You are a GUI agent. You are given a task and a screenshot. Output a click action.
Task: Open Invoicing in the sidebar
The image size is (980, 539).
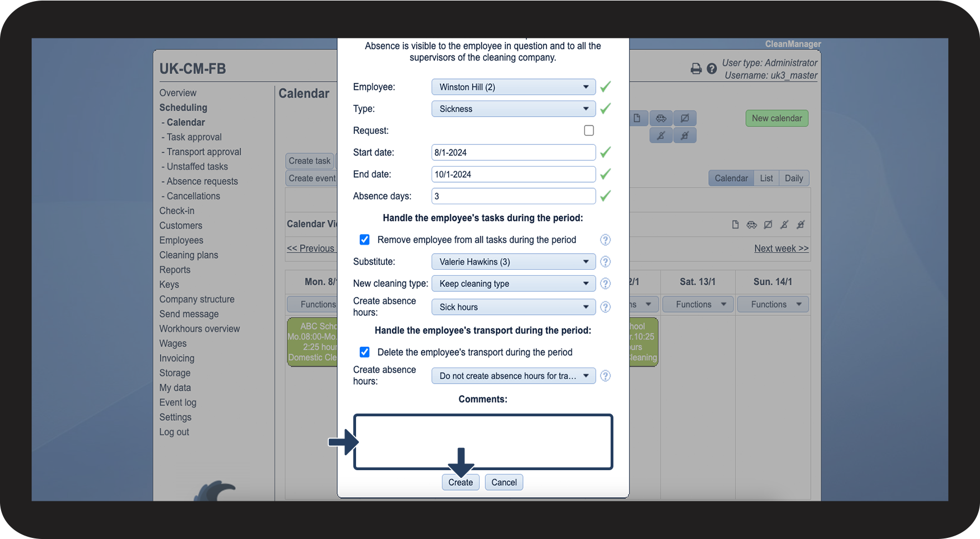click(x=177, y=359)
